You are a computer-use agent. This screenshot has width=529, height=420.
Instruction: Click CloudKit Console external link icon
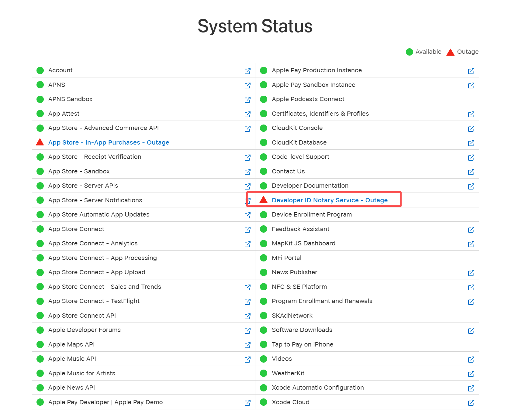click(x=471, y=128)
